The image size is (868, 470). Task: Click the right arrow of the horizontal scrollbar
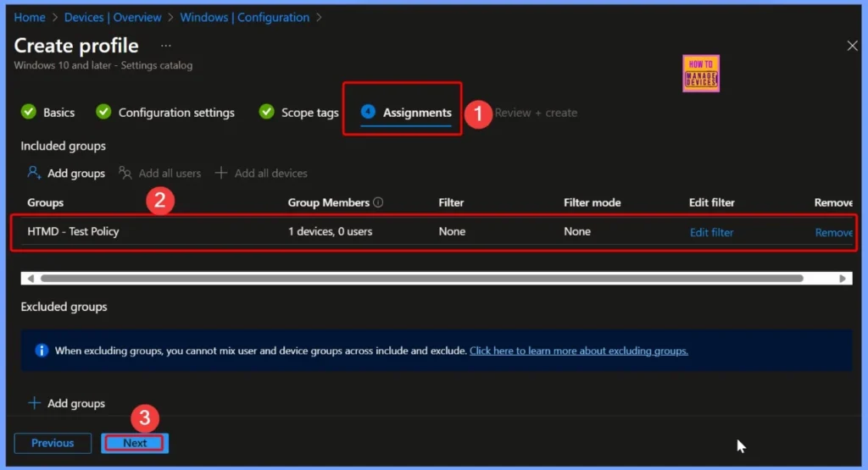pyautogui.click(x=843, y=278)
